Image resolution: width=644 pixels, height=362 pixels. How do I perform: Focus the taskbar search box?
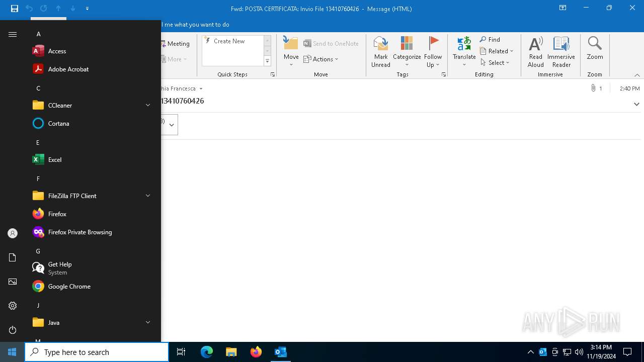tap(97, 352)
